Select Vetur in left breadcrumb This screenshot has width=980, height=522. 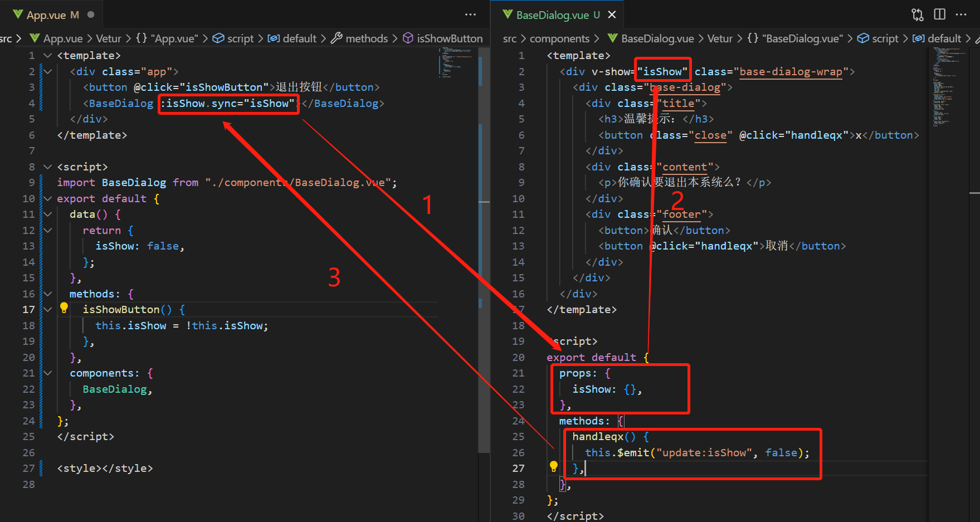[x=109, y=38]
